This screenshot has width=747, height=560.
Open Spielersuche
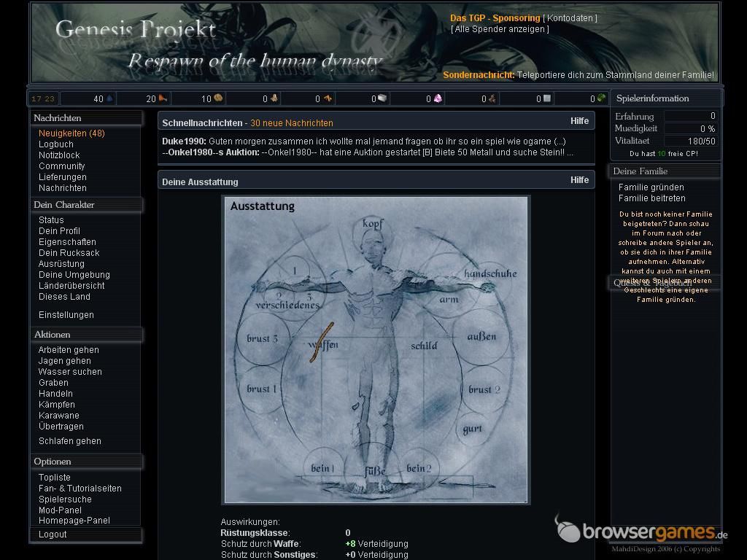pyautogui.click(x=65, y=499)
